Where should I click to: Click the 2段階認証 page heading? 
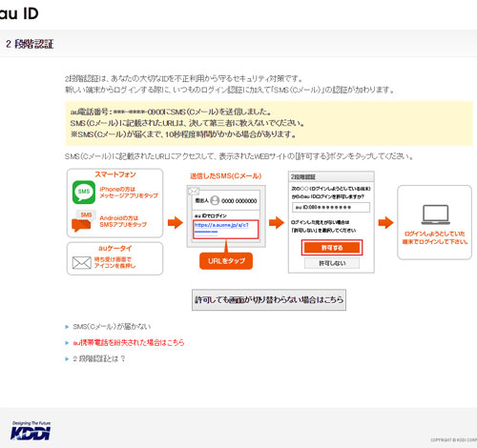(x=30, y=44)
